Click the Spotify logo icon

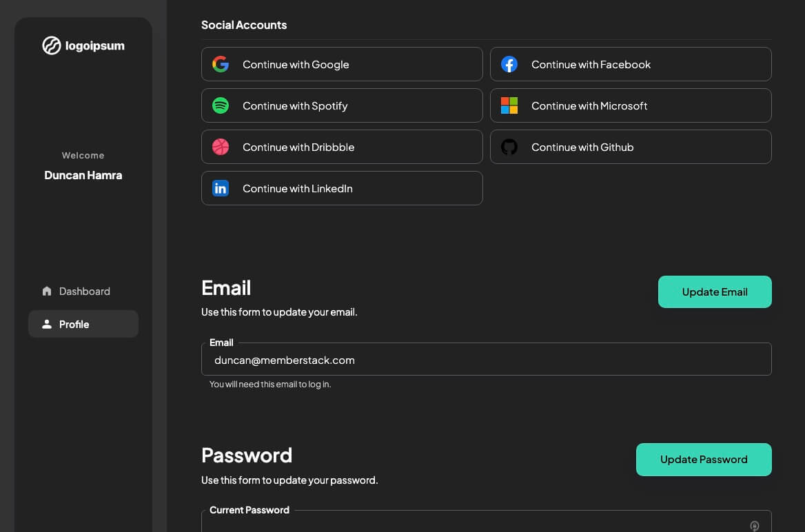click(221, 106)
